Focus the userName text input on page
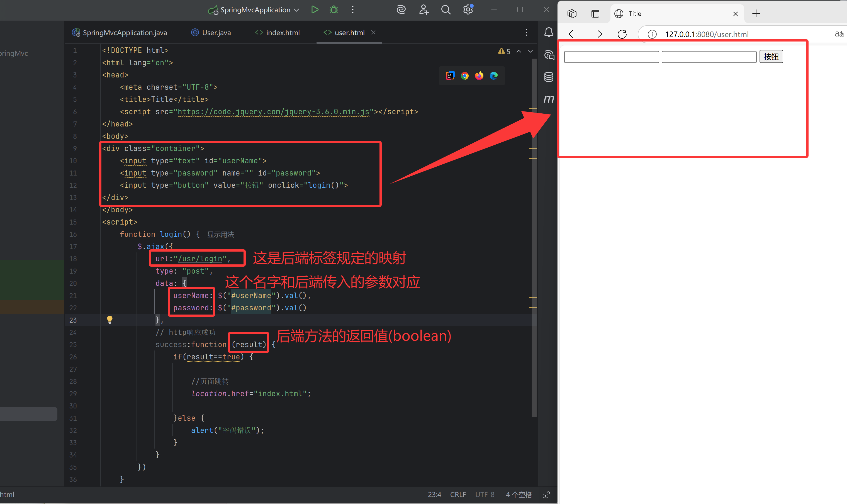The image size is (847, 504). coord(611,57)
